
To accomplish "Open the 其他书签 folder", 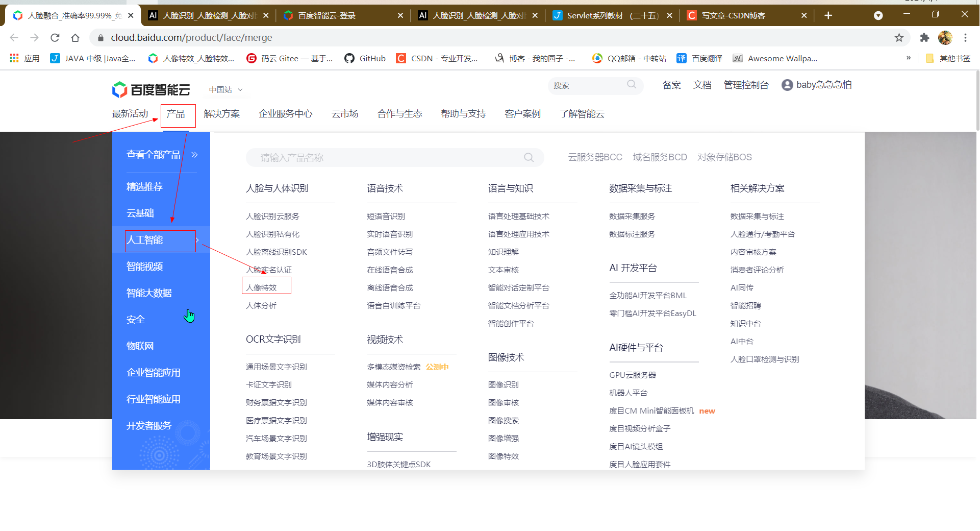I will click(x=947, y=58).
